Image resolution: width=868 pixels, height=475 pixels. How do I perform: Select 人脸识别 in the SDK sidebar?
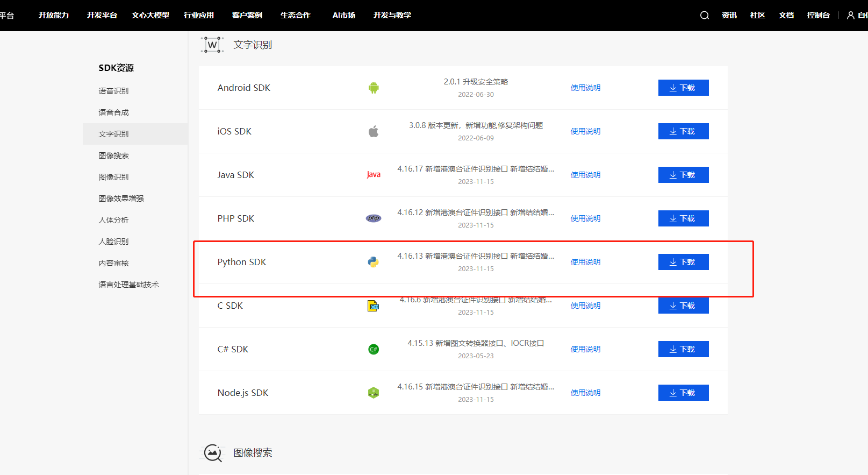click(113, 242)
